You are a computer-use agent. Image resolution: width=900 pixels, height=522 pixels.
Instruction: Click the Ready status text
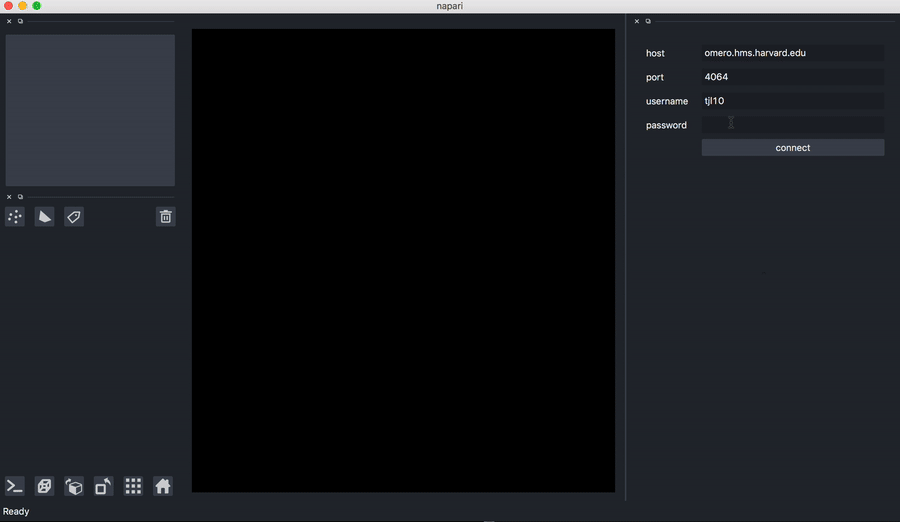16,511
